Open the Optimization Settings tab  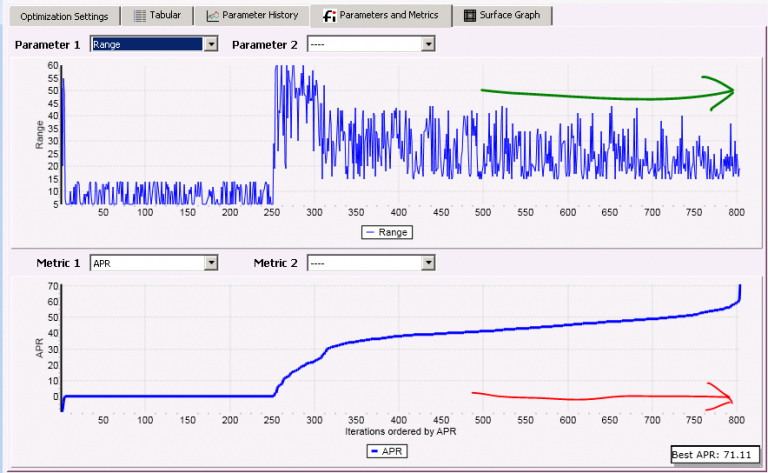tap(65, 16)
